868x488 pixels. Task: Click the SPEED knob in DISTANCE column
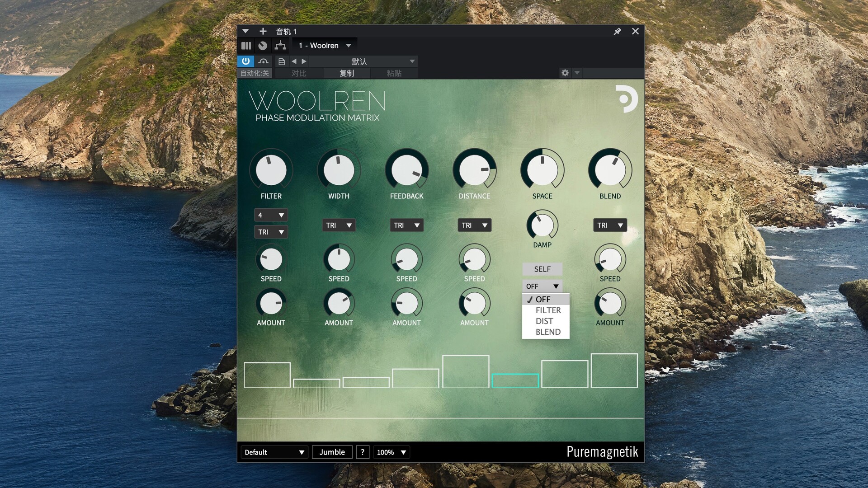click(x=474, y=259)
